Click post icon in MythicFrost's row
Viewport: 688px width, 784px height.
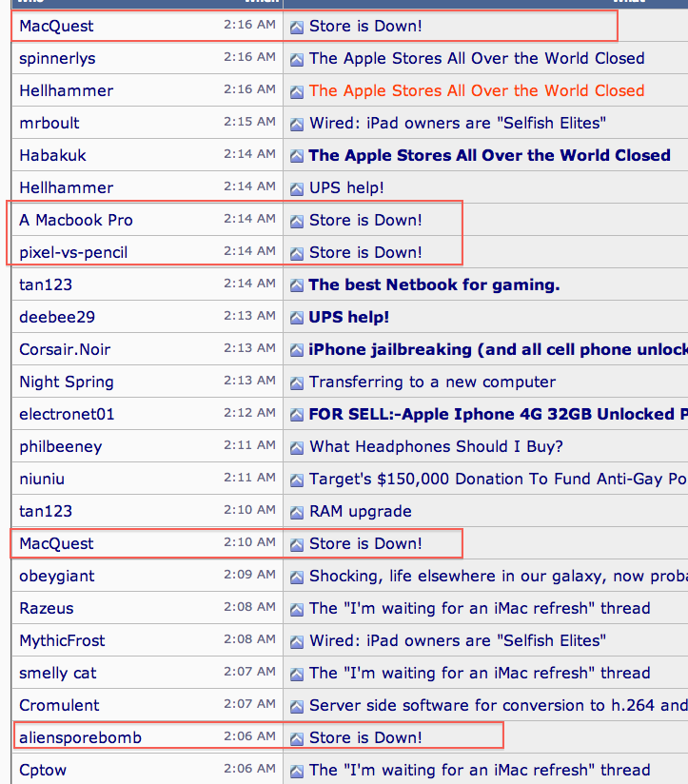tap(297, 642)
